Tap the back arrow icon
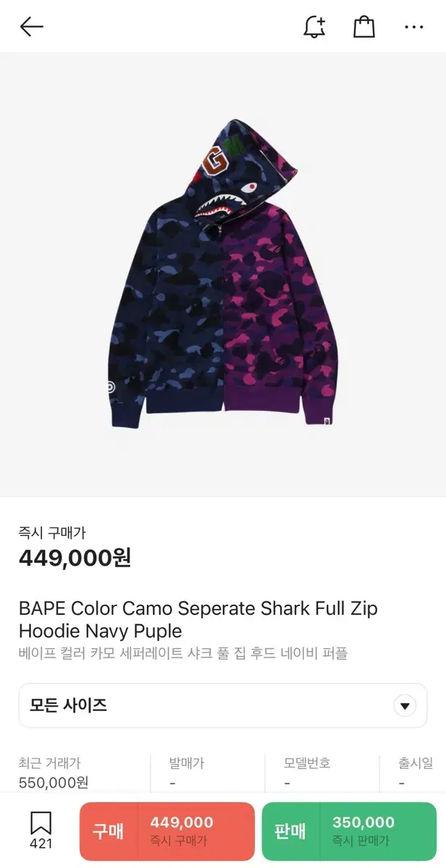The width and height of the screenshot is (446, 868). coord(32,27)
